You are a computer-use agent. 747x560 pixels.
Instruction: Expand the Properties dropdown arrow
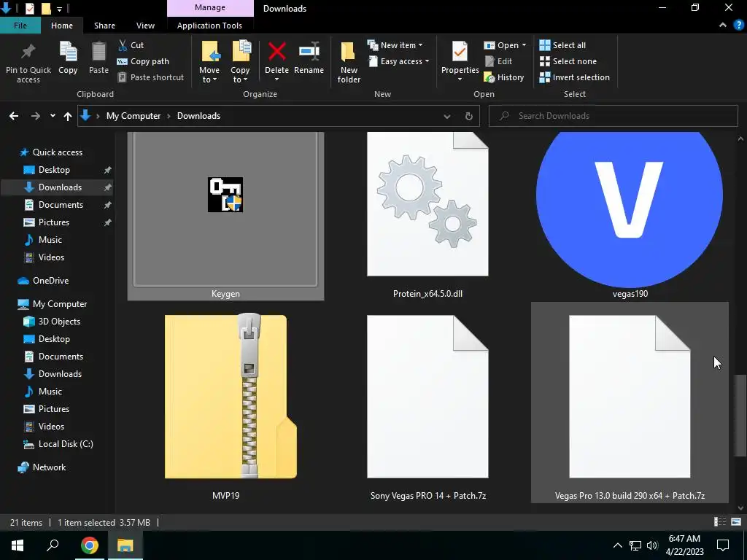(460, 79)
